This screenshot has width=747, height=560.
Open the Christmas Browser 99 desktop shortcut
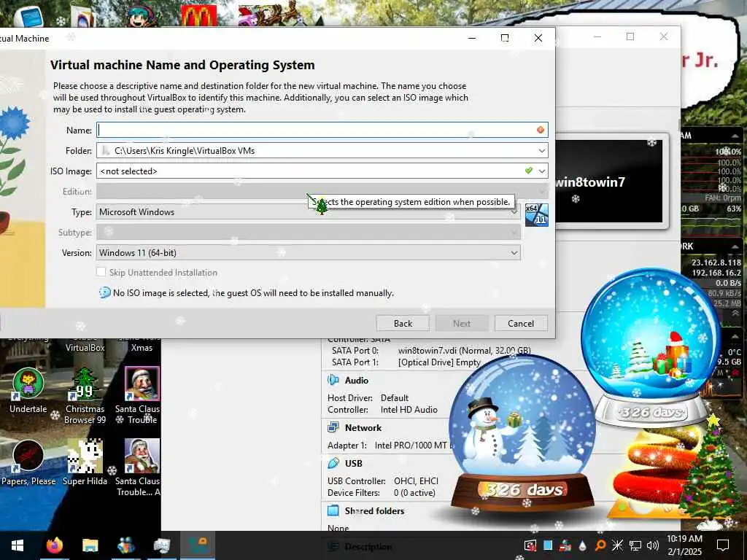tap(85, 396)
